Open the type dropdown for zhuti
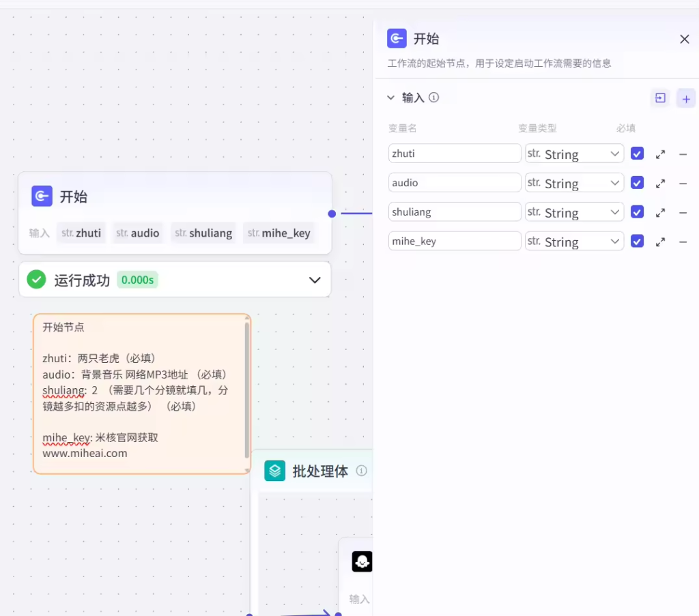Screen dimensions: 699x616 (573, 154)
